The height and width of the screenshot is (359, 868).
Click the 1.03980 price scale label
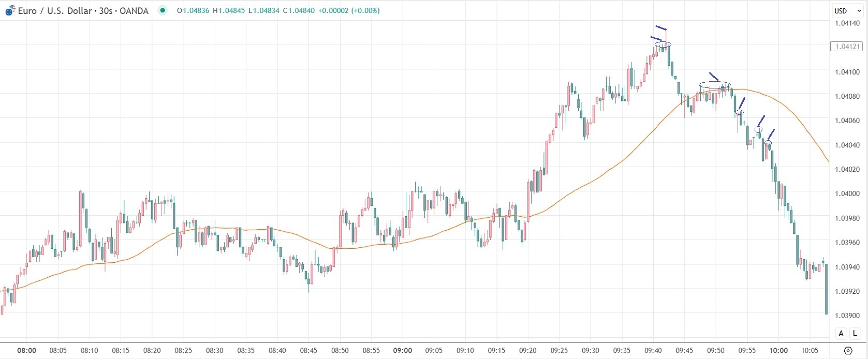tap(847, 218)
